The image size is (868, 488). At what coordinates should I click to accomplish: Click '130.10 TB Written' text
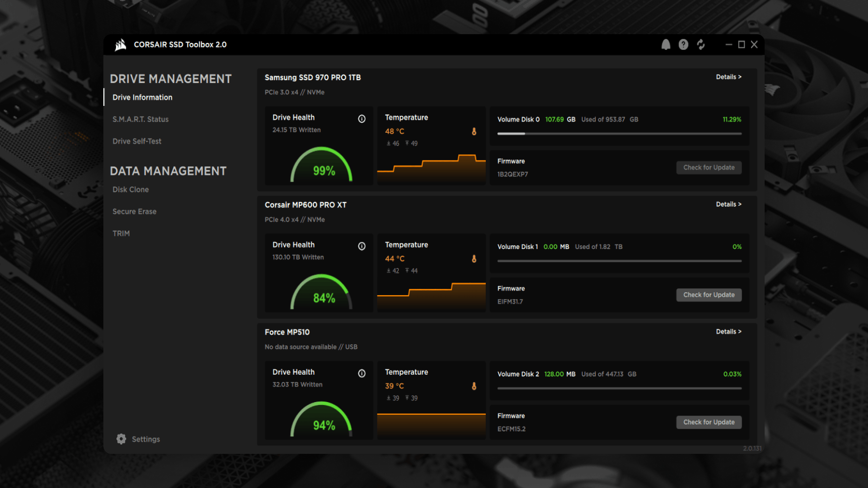pyautogui.click(x=298, y=257)
